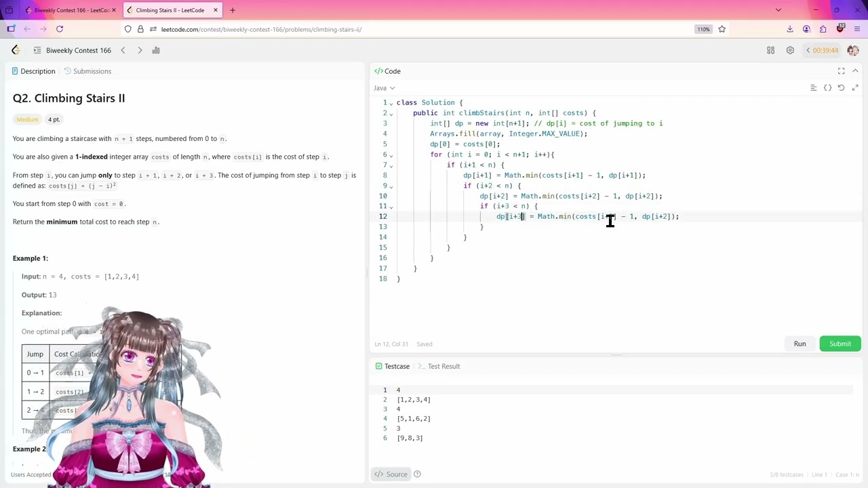Click the Run button
The height and width of the screenshot is (488, 868).
[x=800, y=344]
